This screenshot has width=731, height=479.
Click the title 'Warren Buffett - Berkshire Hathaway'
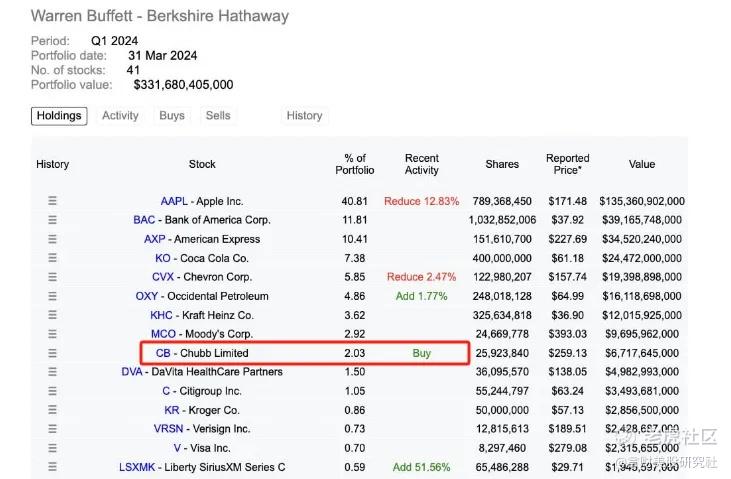coord(160,16)
